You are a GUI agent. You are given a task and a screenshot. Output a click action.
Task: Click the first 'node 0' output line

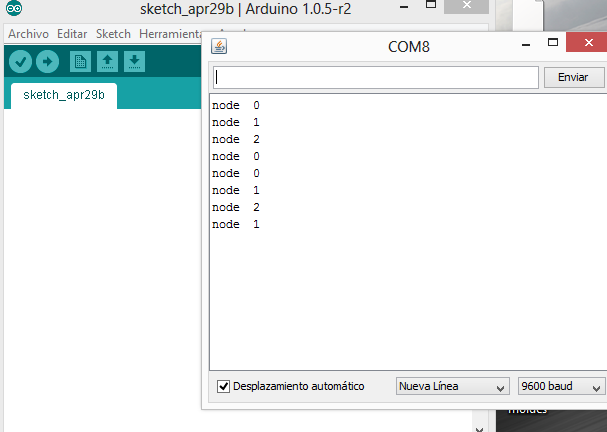tap(236, 105)
